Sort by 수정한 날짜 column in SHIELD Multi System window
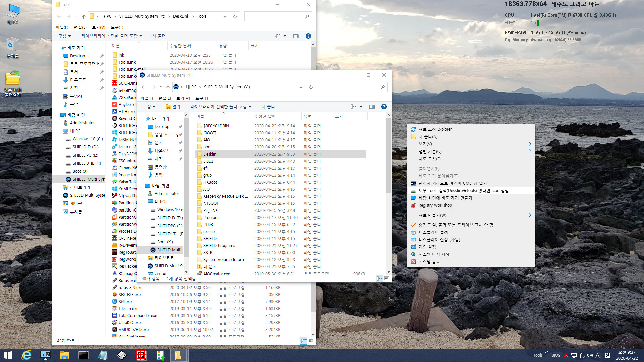Image resolution: width=644 pixels, height=362 pixels. click(276, 116)
